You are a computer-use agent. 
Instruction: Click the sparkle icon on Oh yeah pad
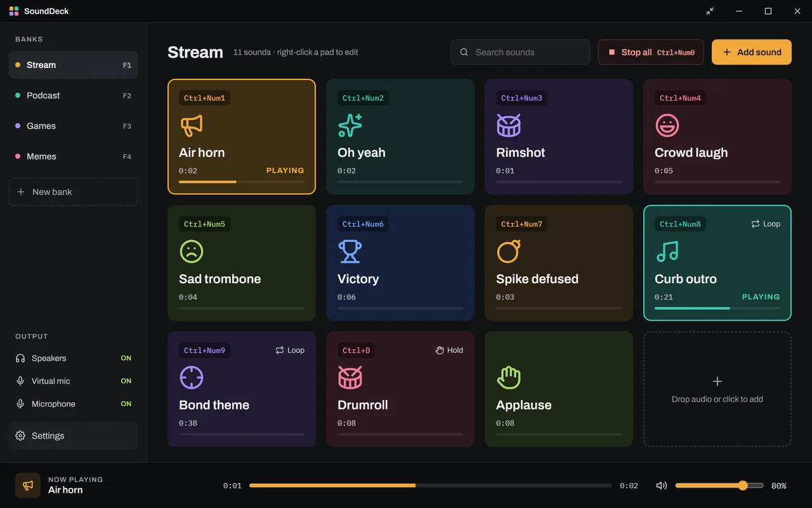350,126
